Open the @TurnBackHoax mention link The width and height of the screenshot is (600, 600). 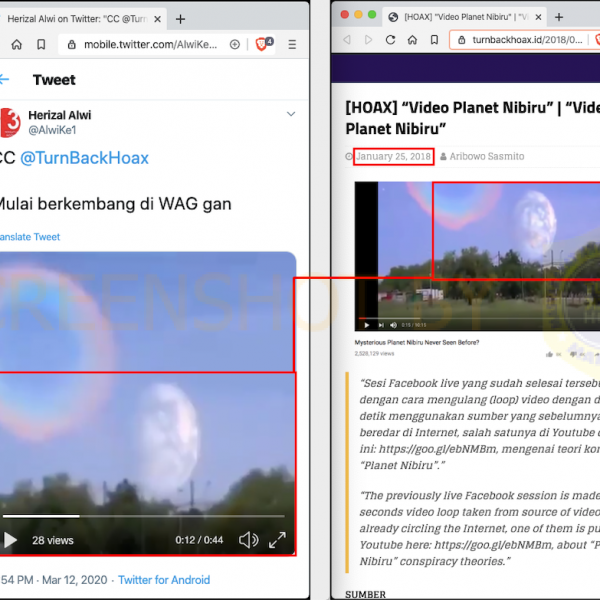coord(84,158)
